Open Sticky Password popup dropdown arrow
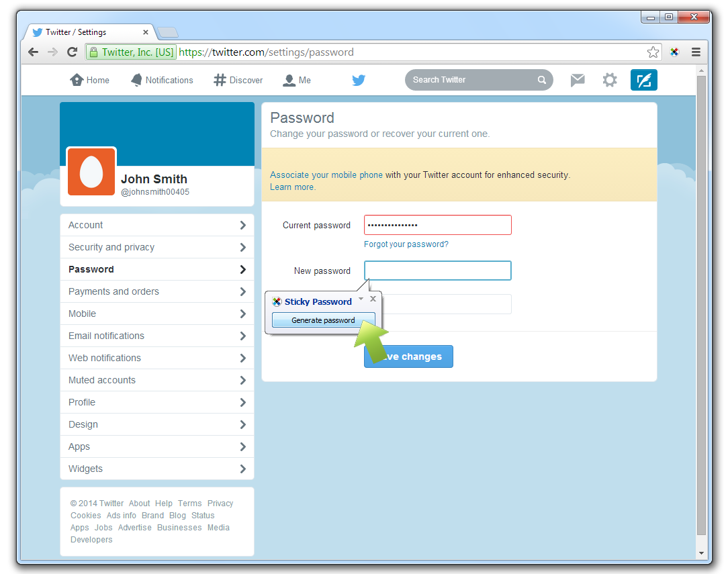728x574 pixels. click(x=361, y=298)
